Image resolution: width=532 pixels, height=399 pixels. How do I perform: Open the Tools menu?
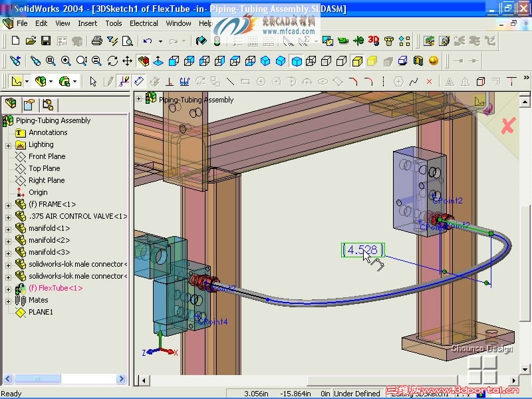(x=114, y=23)
